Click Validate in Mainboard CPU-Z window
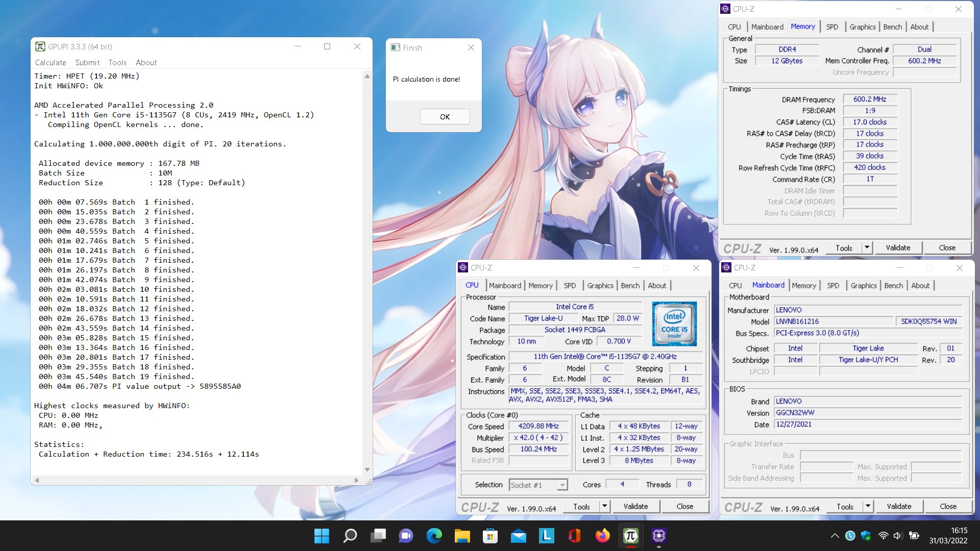The height and width of the screenshot is (551, 980). point(899,507)
